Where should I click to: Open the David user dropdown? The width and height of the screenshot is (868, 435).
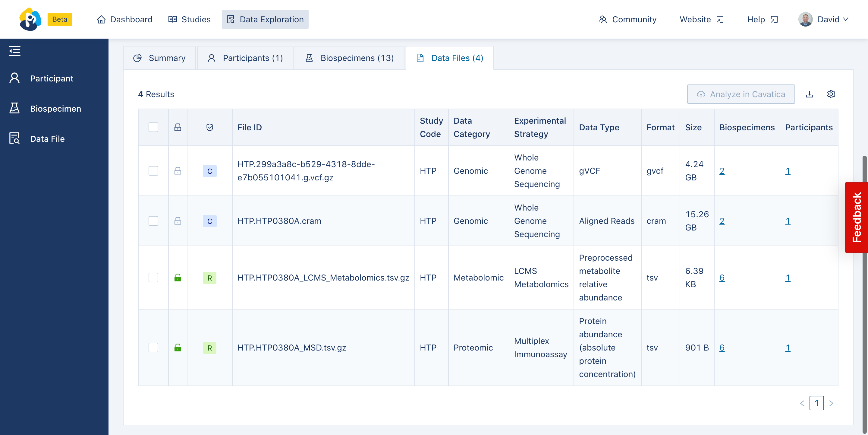[x=823, y=19]
